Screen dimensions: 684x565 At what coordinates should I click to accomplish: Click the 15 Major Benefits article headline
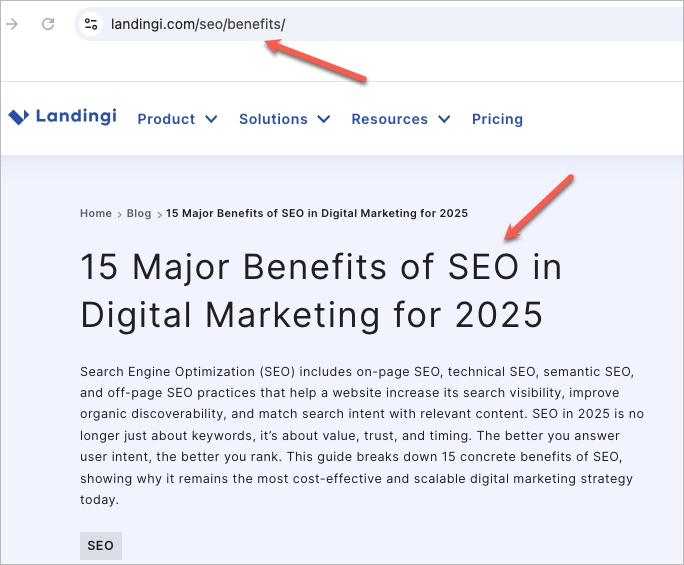pos(320,291)
